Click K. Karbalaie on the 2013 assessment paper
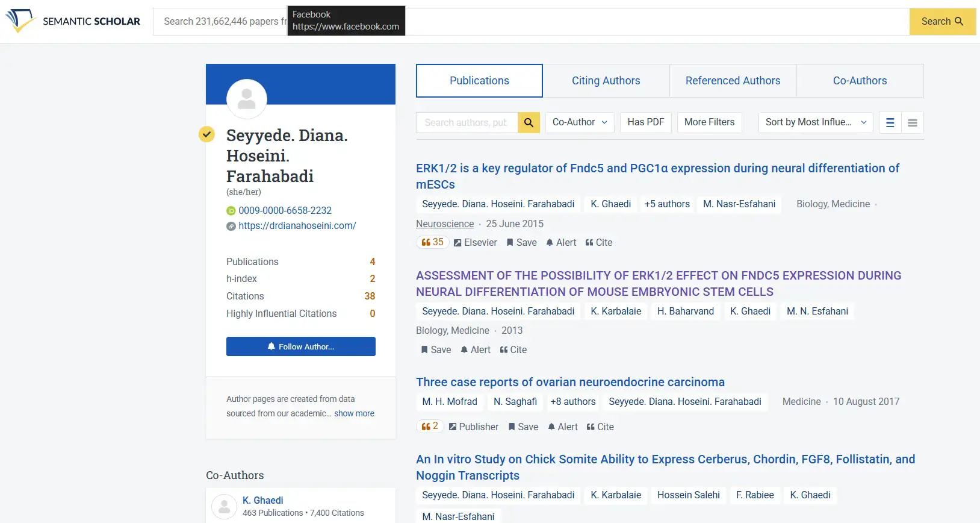Viewport: 980px width, 523px height. point(616,312)
